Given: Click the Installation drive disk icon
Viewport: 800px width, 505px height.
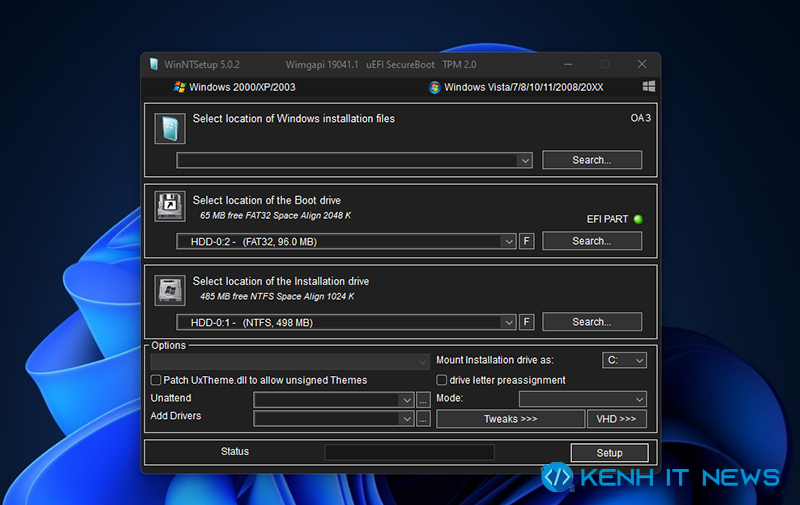Looking at the screenshot, I should click(170, 290).
